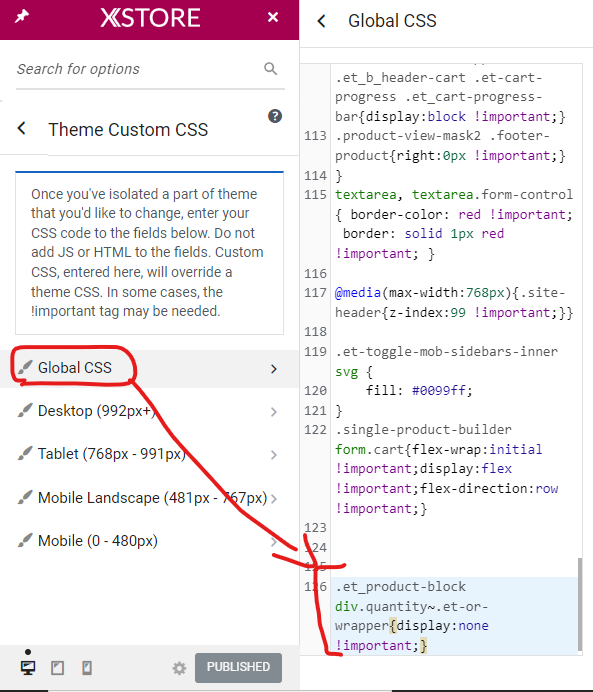Click the PUBLISHED button
The image size is (593, 692).
point(238,667)
